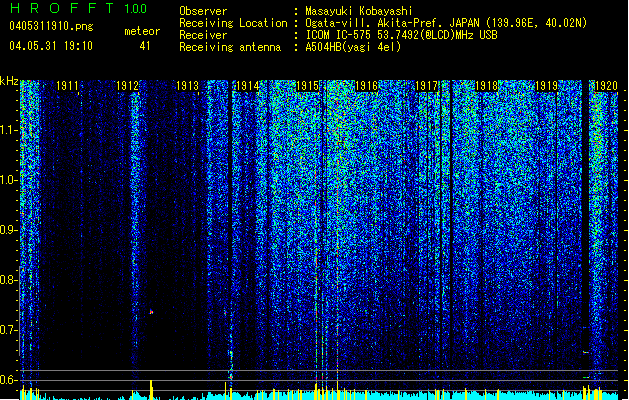Click the 1917 time marker

click(x=426, y=86)
